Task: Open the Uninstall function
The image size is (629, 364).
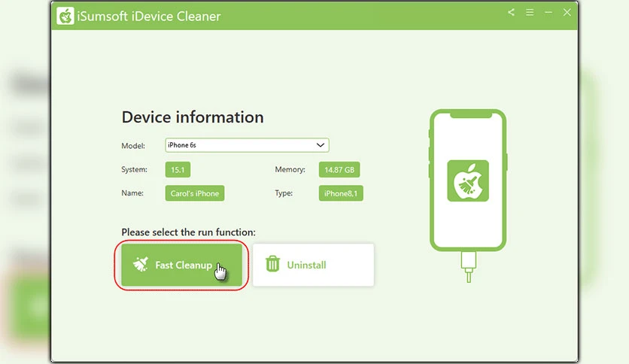Action: (313, 265)
